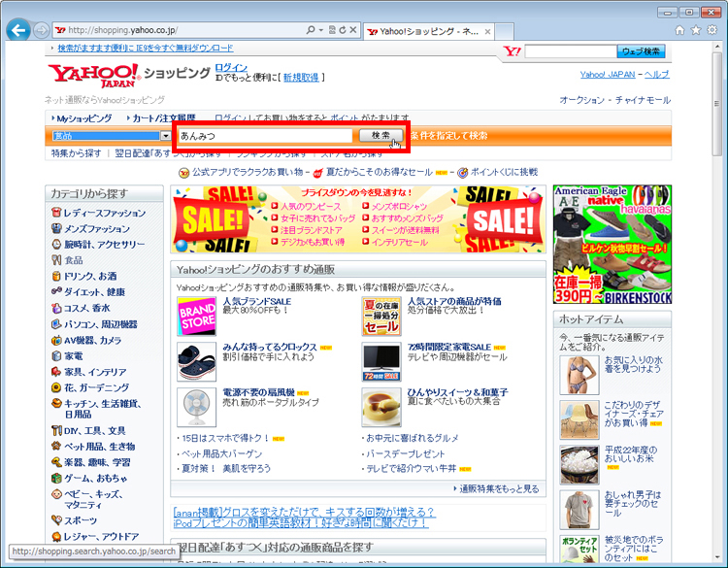
Task: Click the shopping search field containing あんみつ
Action: pyautogui.click(x=265, y=136)
